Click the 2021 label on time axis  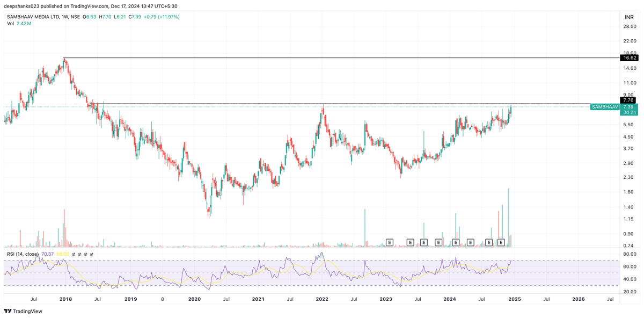[258, 299]
